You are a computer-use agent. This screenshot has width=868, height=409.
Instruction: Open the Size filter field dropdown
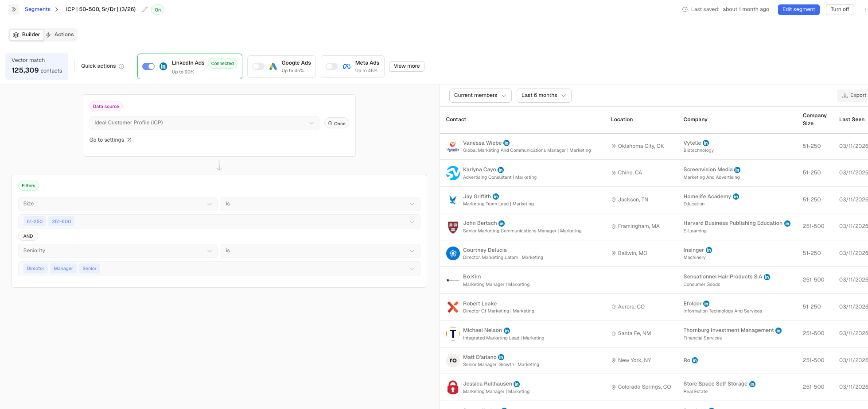[x=118, y=204]
